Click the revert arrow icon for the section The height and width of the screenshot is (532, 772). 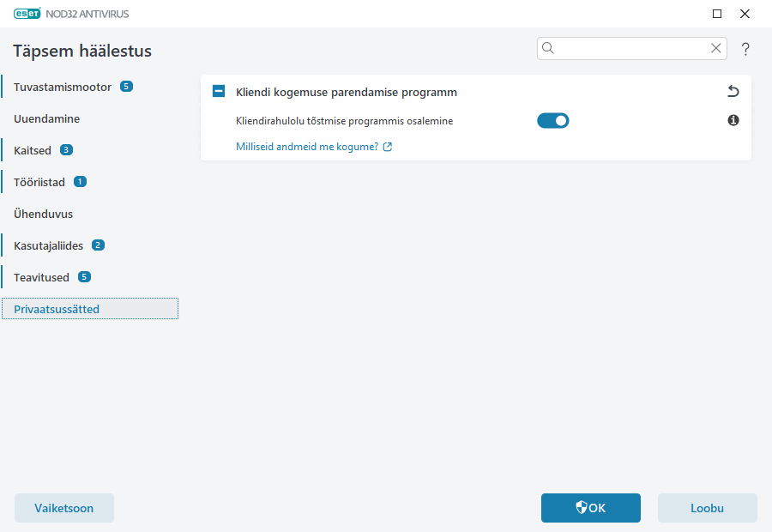point(733,92)
